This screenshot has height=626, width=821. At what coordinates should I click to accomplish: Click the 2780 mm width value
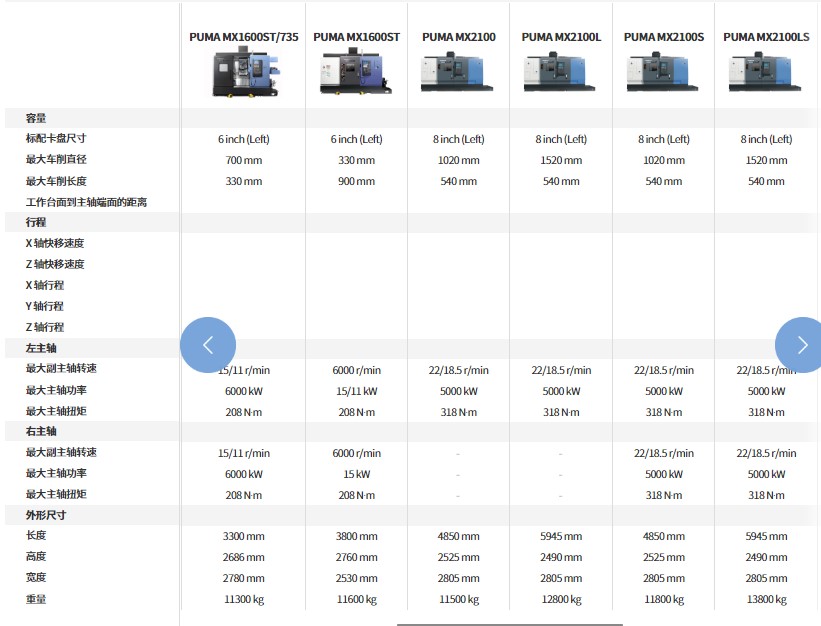244,578
